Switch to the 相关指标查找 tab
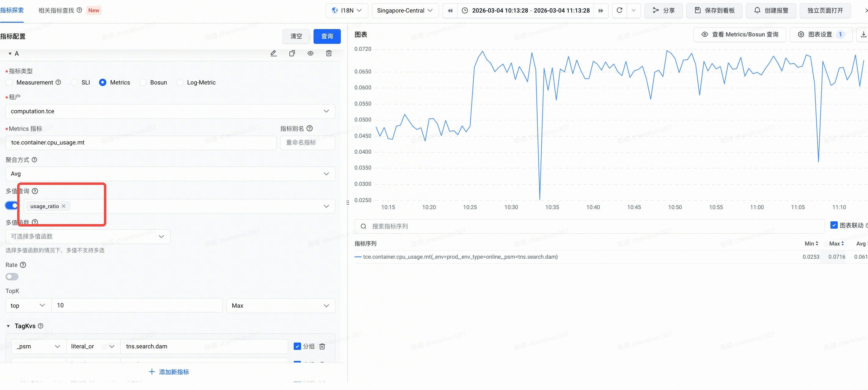Image resolution: width=868 pixels, height=390 pixels. pos(56,10)
